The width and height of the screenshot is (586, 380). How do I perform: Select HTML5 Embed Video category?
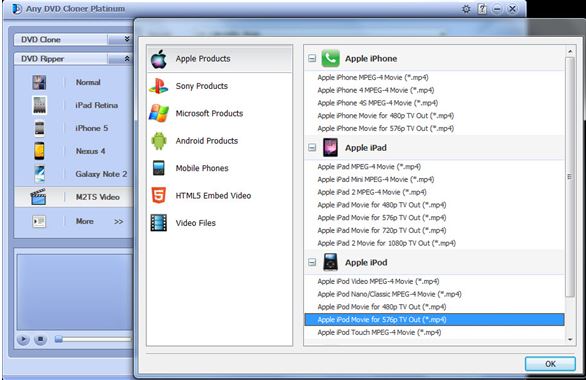tap(219, 195)
